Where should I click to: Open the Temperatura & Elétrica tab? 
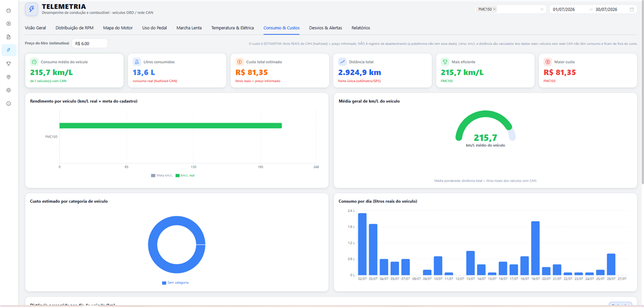[232, 28]
